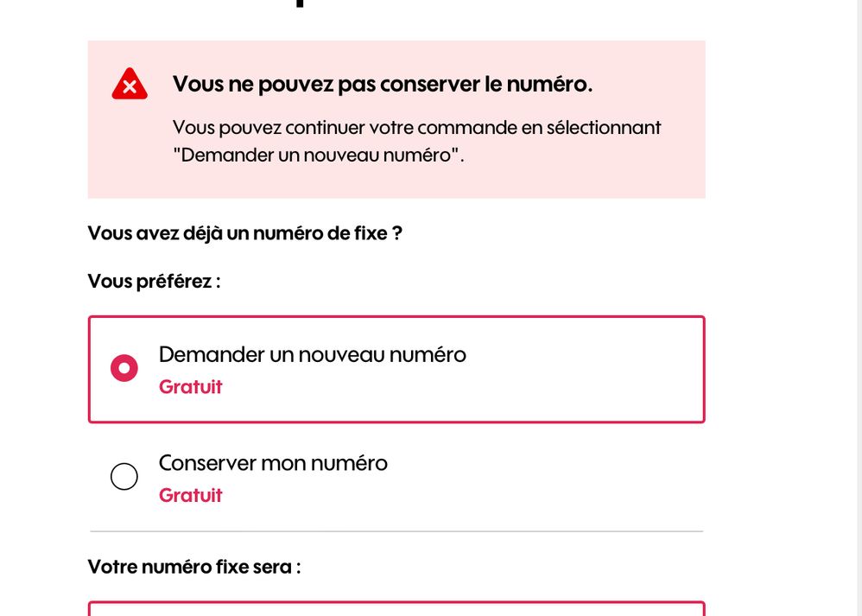Viewport: 862px width, 616px height.
Task: Click the heading "Vous ne pouvez pas conserver le numéro."
Action: tap(383, 84)
